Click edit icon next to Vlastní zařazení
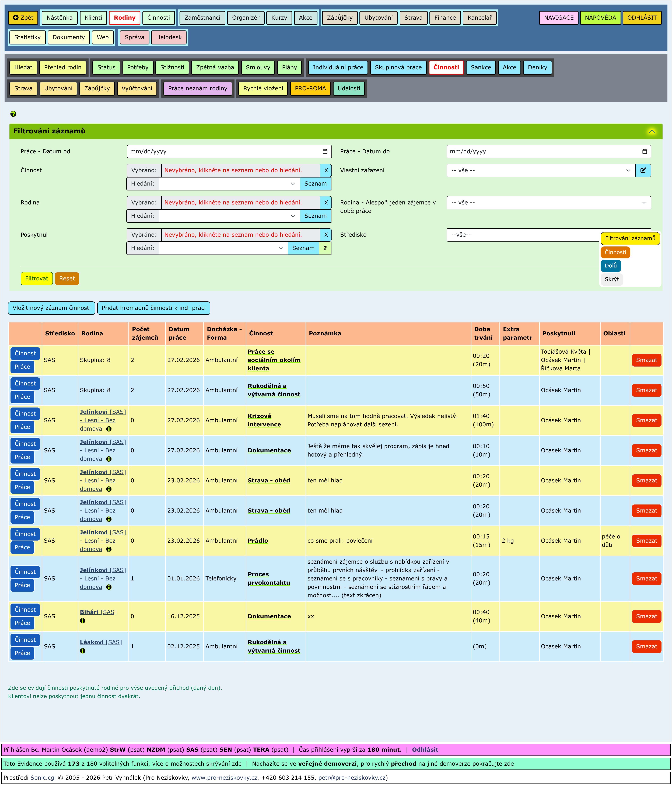Screen dimensions: 672x794 click(643, 170)
